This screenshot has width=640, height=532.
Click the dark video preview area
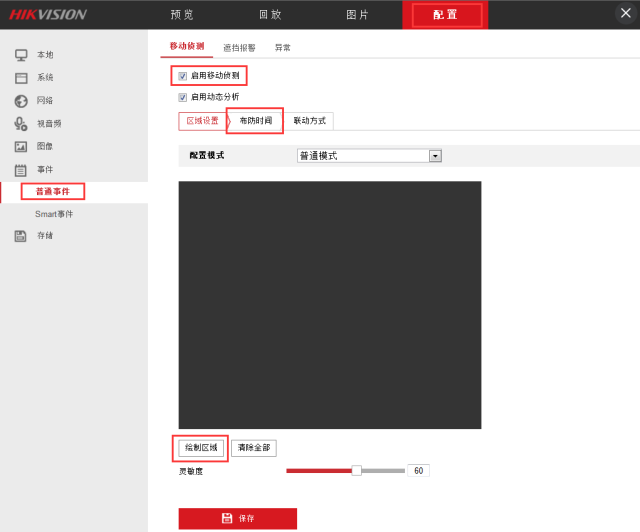coord(330,305)
